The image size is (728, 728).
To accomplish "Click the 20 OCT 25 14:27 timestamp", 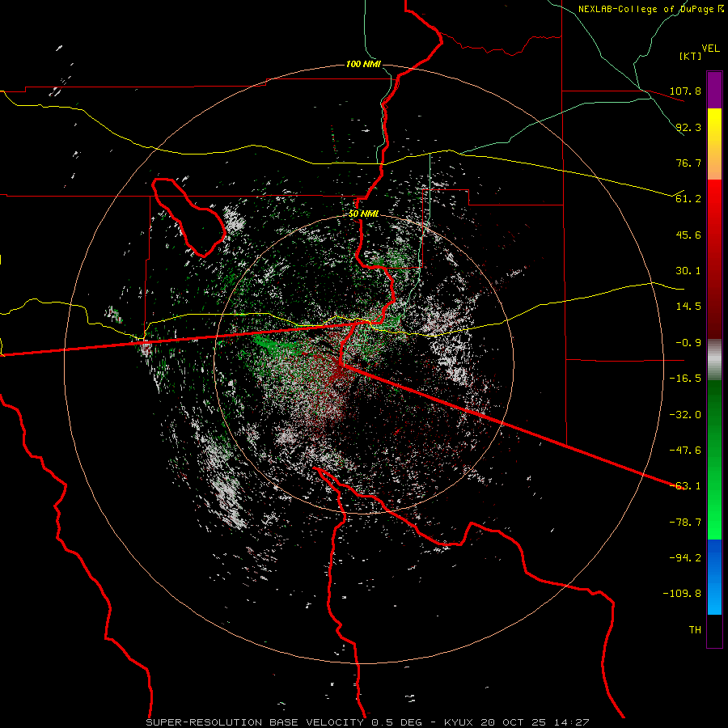I will pyautogui.click(x=535, y=722).
